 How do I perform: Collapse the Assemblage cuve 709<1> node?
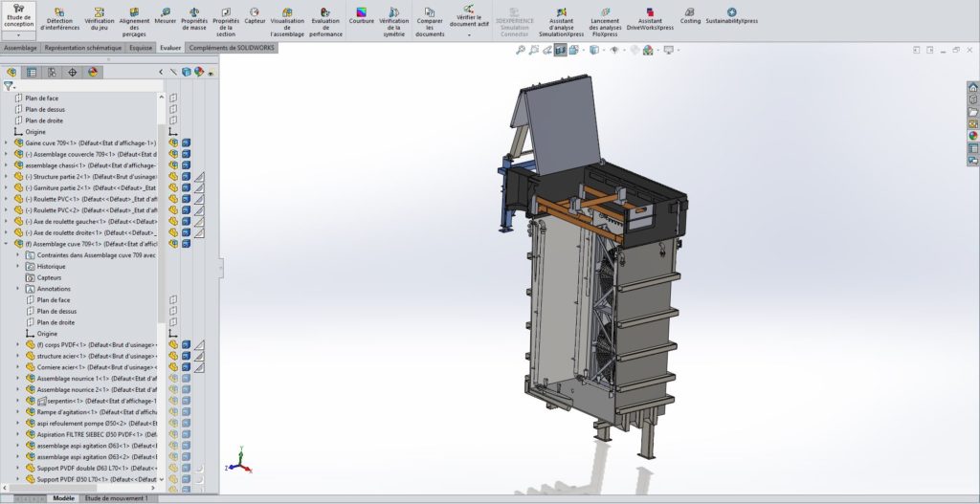tap(6, 244)
